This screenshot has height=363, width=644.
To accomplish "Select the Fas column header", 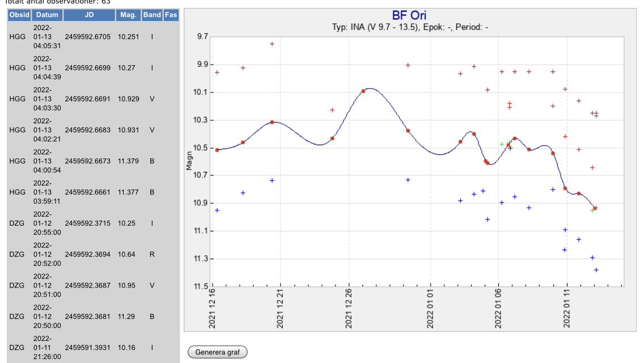I will coord(171,15).
